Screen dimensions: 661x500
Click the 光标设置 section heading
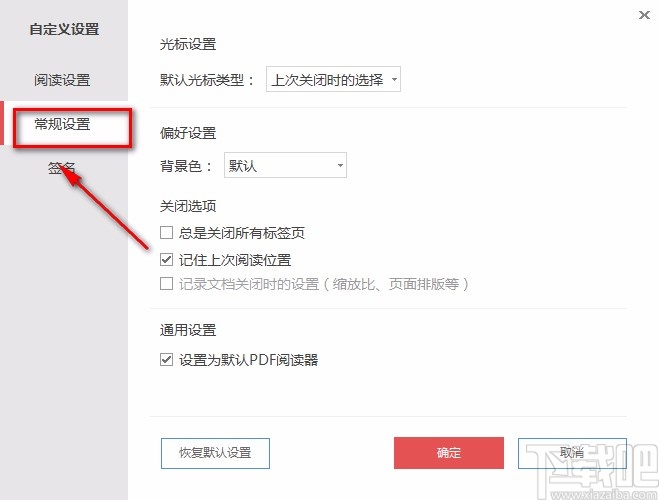pyautogui.click(x=188, y=44)
